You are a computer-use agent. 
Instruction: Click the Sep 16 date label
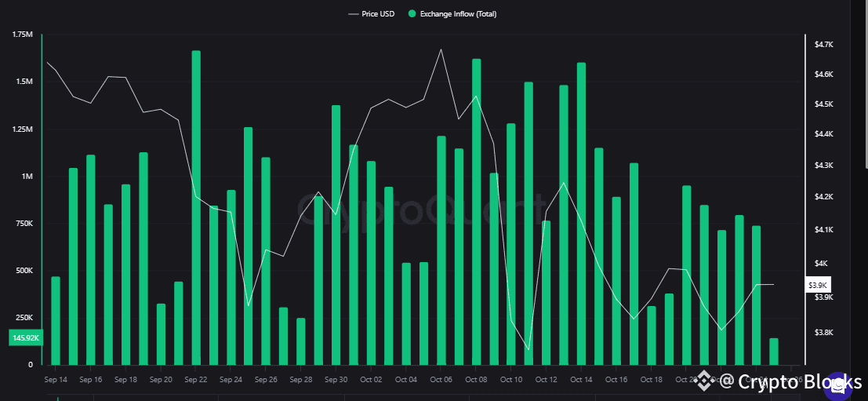pyautogui.click(x=91, y=380)
